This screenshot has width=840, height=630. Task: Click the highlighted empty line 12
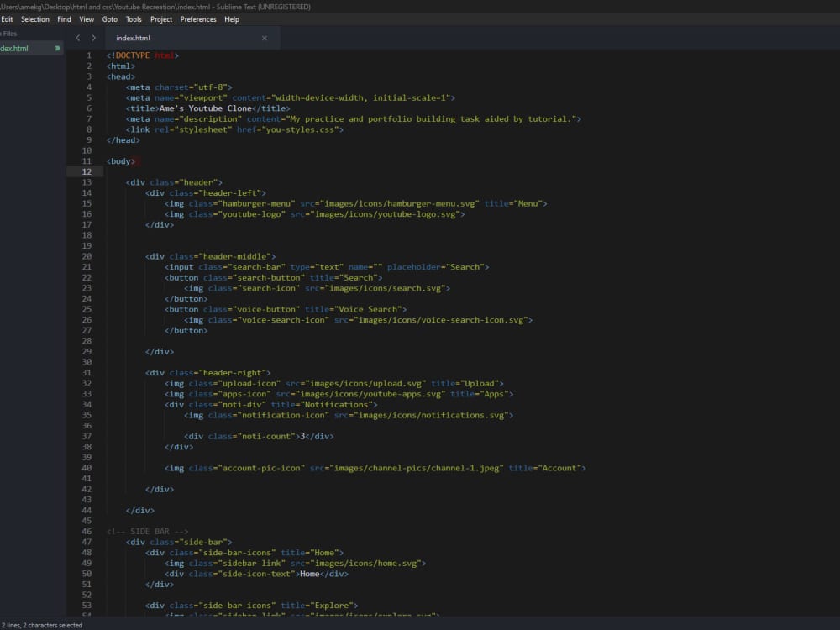pos(168,171)
